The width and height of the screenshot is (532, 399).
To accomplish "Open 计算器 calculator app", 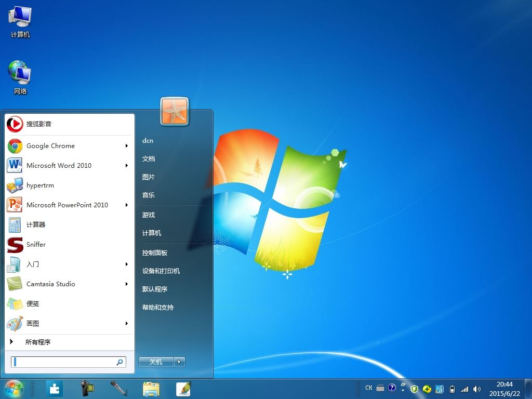I will [69, 224].
